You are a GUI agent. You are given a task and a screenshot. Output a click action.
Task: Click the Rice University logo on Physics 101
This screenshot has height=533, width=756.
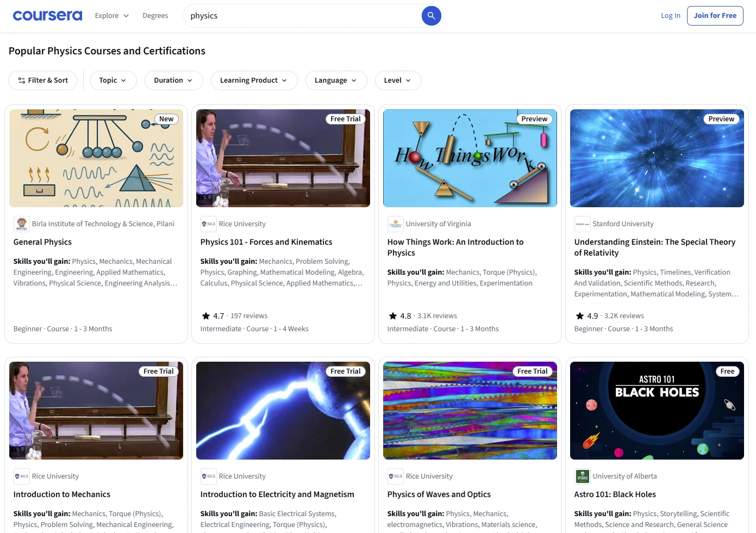point(208,224)
